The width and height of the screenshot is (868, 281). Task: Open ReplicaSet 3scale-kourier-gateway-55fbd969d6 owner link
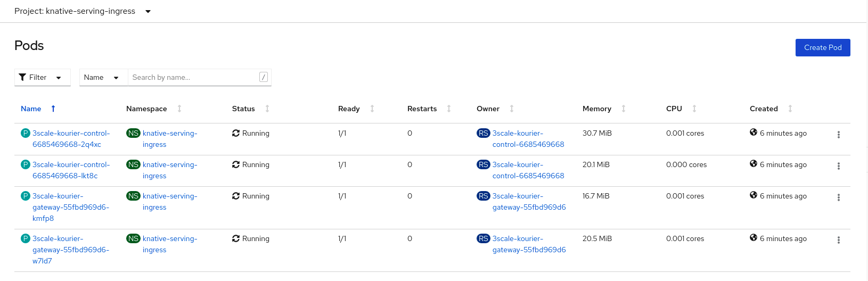coord(528,202)
